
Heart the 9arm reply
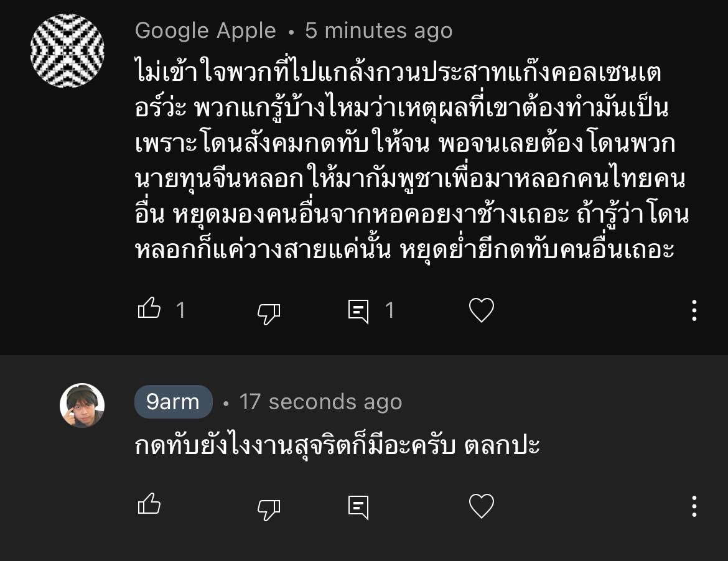click(482, 506)
